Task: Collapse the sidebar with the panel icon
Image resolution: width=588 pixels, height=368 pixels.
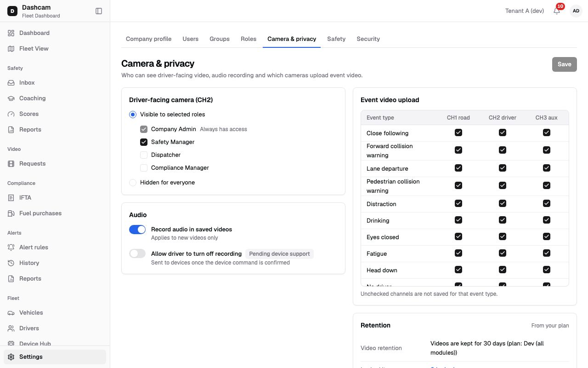Action: point(99,11)
